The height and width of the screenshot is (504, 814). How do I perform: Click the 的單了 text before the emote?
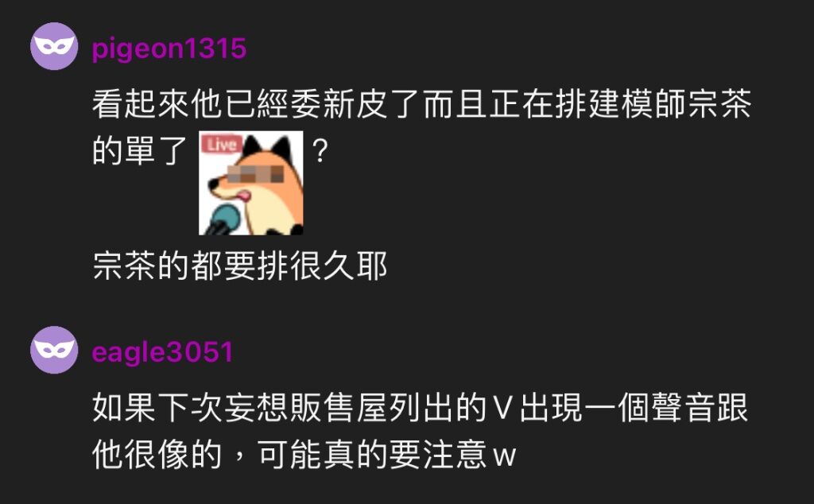pos(140,150)
